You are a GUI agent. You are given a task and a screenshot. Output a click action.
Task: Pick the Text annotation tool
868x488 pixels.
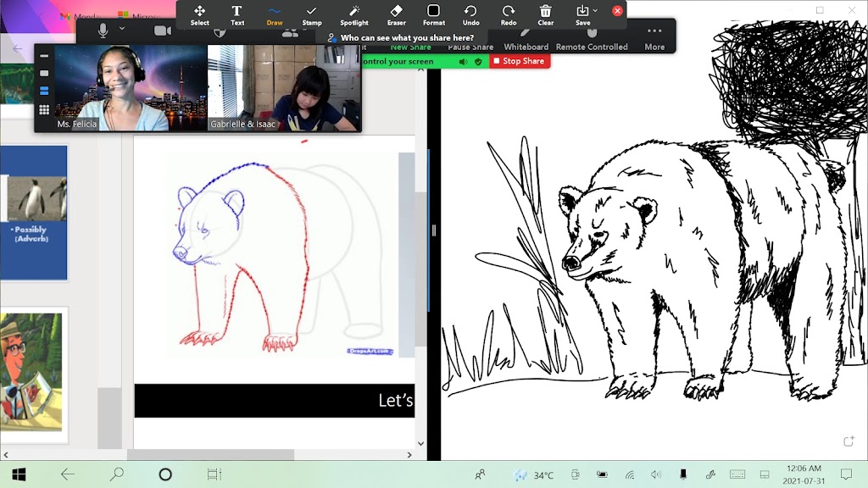pyautogui.click(x=237, y=15)
